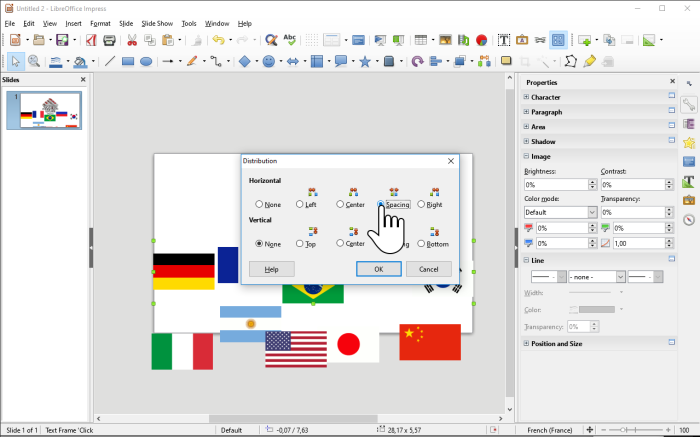This screenshot has width=700, height=437.
Task: Collapse the Image section in Properties
Action: pyautogui.click(x=526, y=156)
